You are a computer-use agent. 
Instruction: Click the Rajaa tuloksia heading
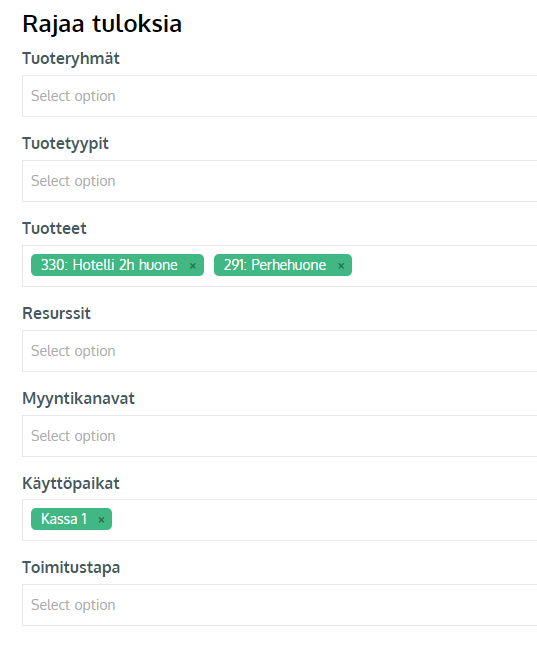pos(102,24)
